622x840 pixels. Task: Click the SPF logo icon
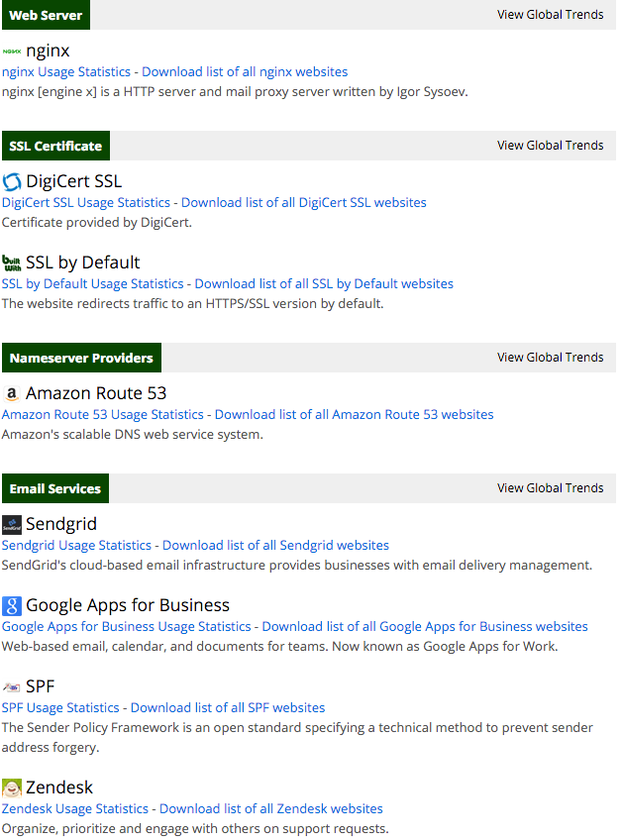tap(12, 686)
